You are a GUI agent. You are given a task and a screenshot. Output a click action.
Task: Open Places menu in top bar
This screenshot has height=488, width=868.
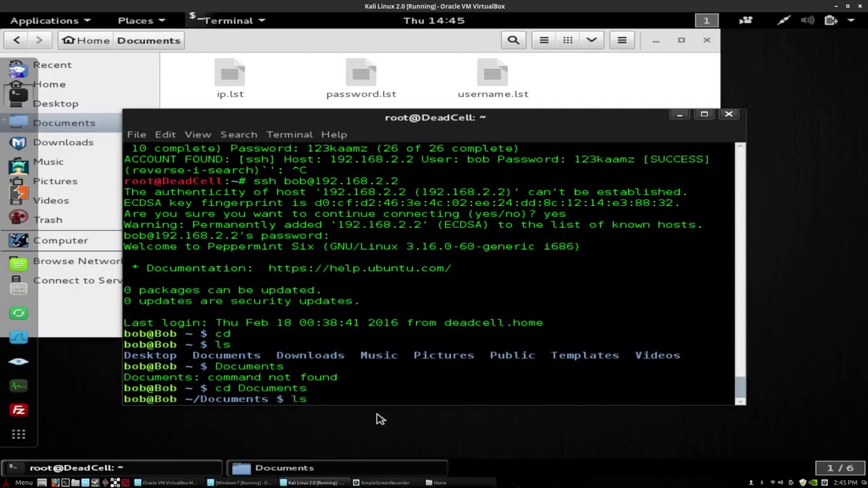point(141,20)
